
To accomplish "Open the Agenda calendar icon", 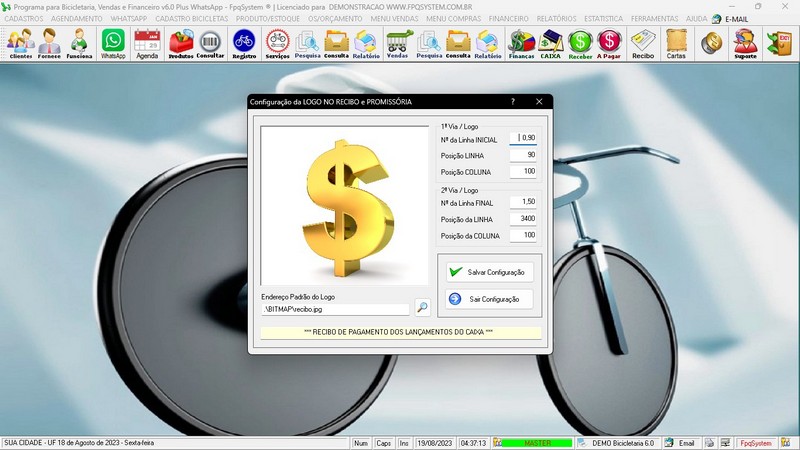I will [147, 44].
